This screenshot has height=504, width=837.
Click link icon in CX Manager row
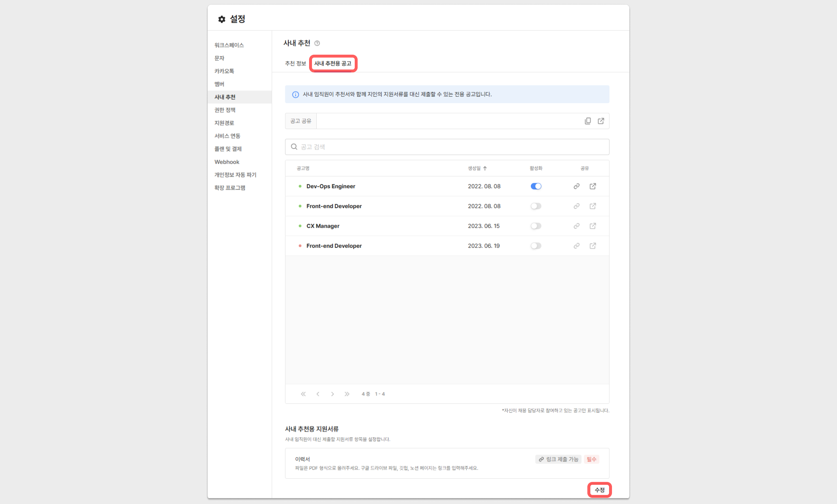pyautogui.click(x=576, y=226)
